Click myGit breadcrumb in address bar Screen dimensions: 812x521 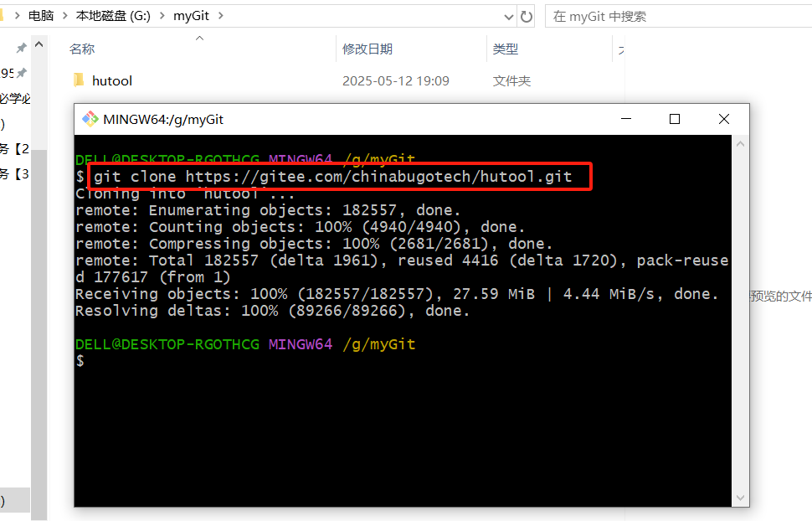click(191, 16)
